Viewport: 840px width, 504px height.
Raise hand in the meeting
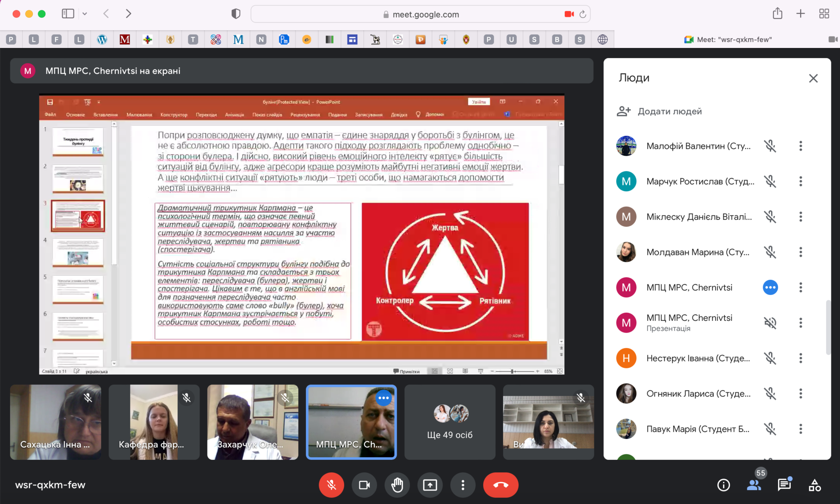click(397, 485)
